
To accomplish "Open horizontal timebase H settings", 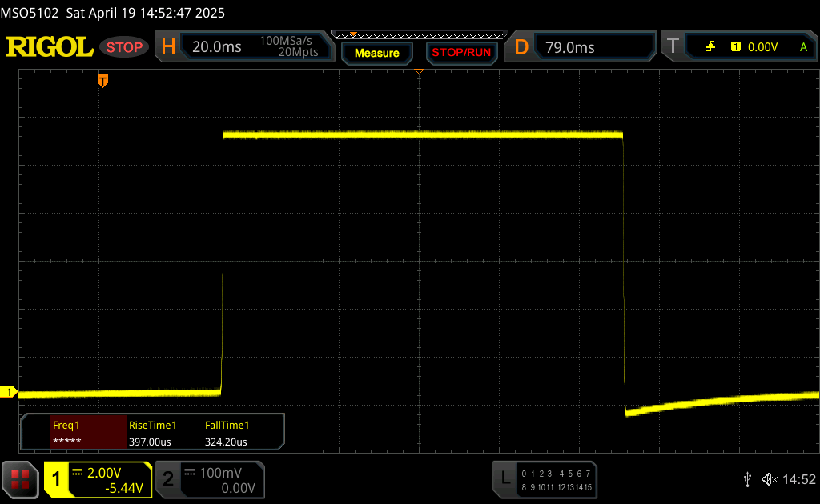I will 168,46.
